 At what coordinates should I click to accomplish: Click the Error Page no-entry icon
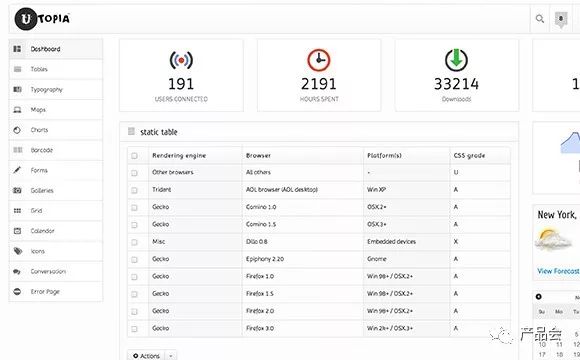coord(17,291)
